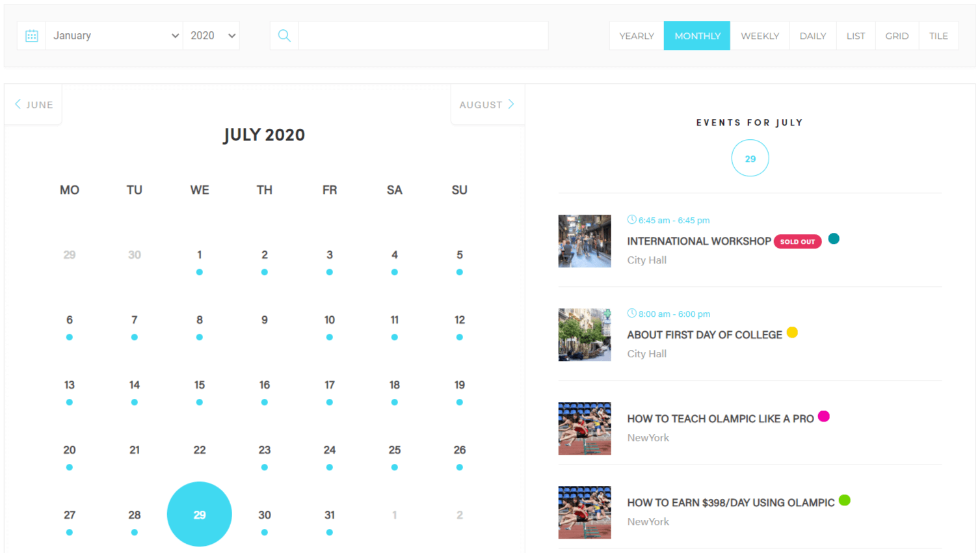Open How to Earn $398/Day thumbnail

point(585,513)
